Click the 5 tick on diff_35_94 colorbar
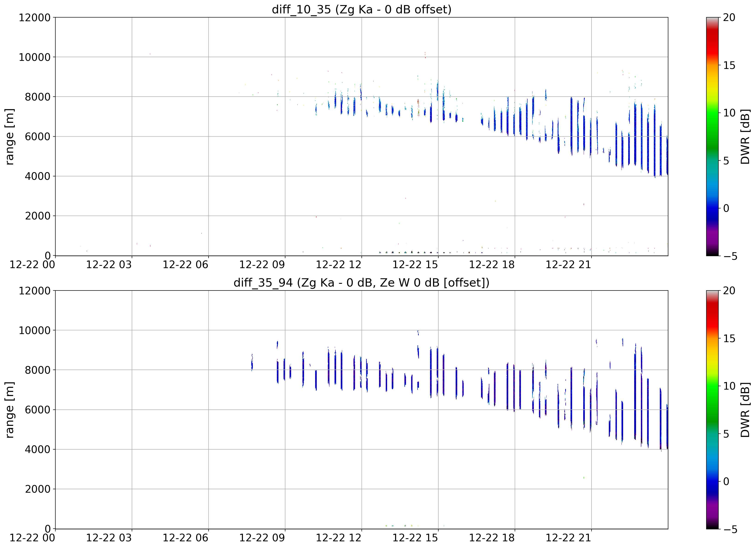Viewport: 756px width, 548px height. coord(726,434)
